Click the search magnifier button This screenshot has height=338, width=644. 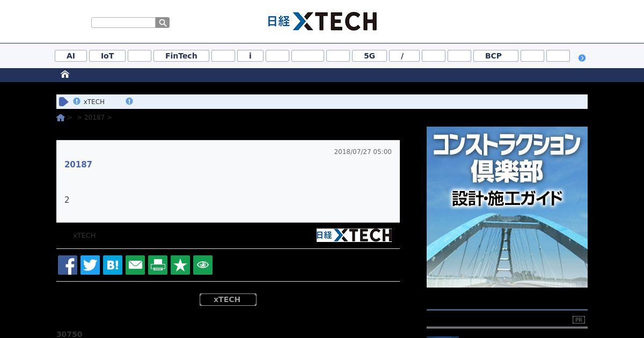click(163, 23)
